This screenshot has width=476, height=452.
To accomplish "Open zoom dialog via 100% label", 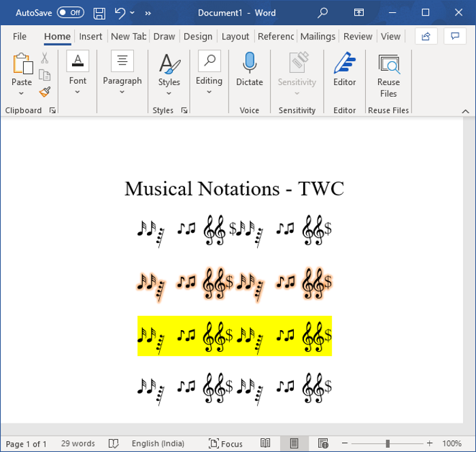I will click(452, 444).
